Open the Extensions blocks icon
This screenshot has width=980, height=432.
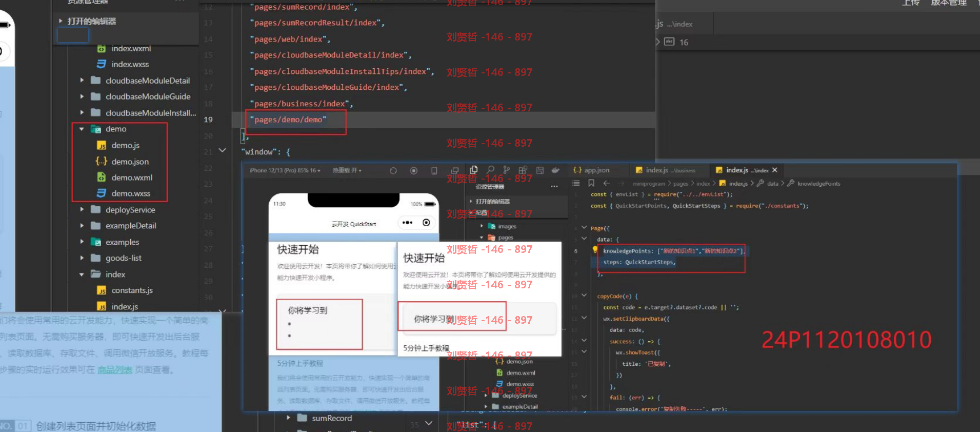(523, 170)
